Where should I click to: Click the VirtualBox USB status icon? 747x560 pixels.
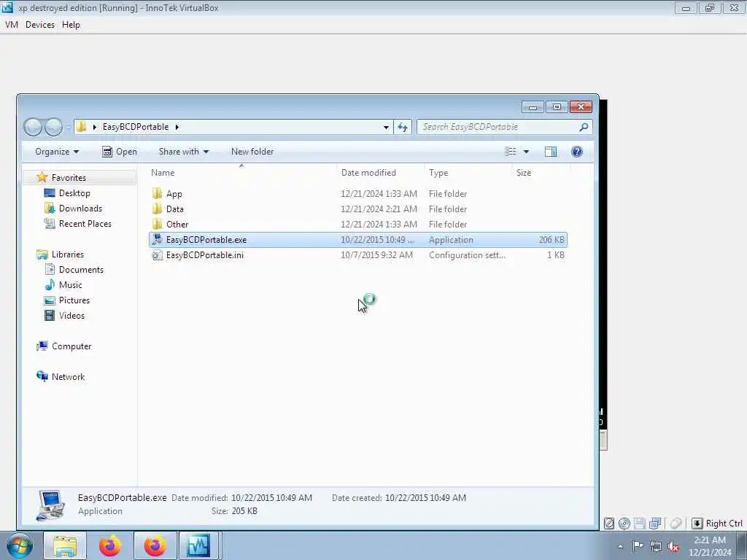(676, 524)
